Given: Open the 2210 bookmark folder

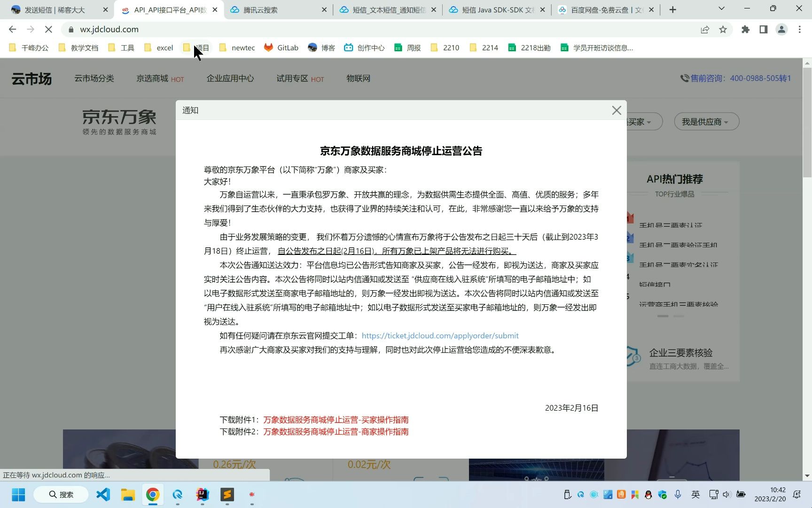Looking at the screenshot, I should point(445,48).
